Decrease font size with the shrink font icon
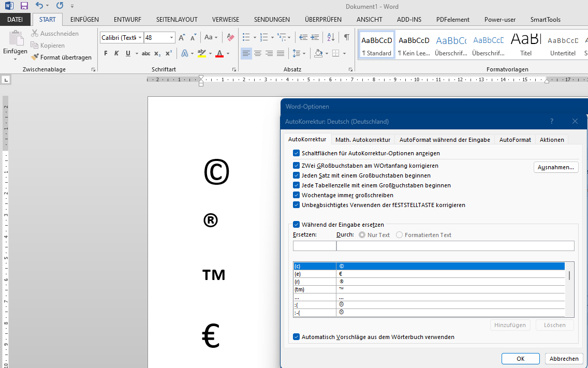The width and height of the screenshot is (588, 368). 193,37
